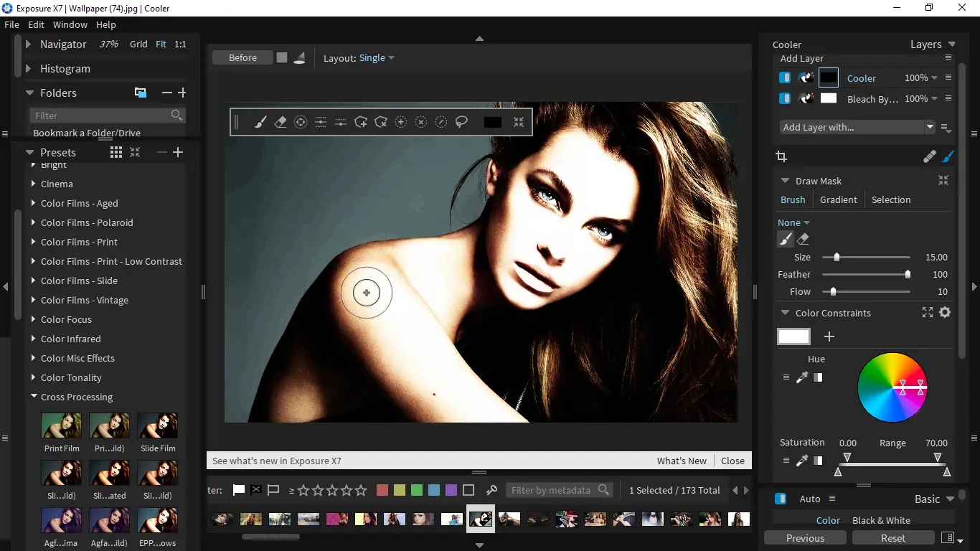Open the Edit menu
Viewport: 980px width, 551px height.
pos(36,24)
